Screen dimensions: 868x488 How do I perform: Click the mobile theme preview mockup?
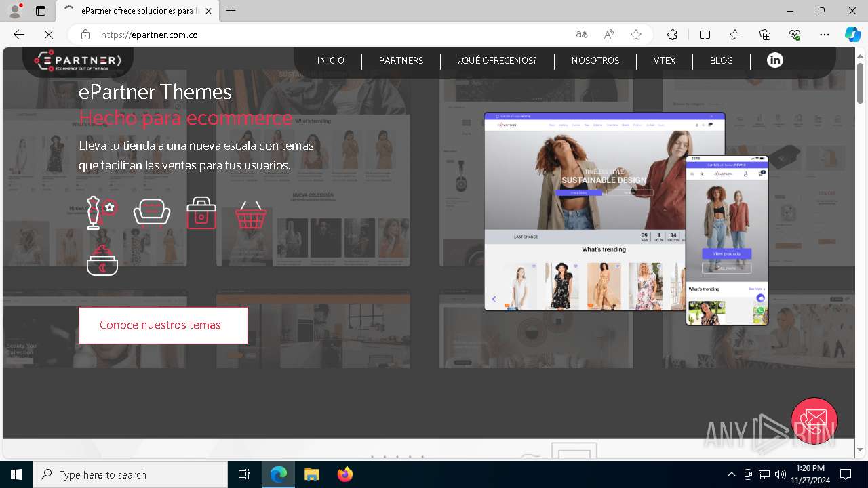click(x=727, y=240)
